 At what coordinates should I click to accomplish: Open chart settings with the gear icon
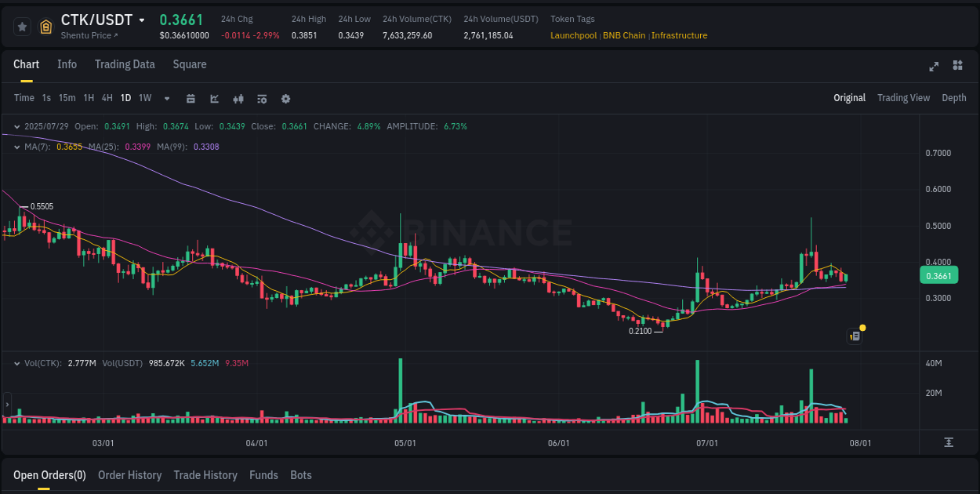pos(285,99)
